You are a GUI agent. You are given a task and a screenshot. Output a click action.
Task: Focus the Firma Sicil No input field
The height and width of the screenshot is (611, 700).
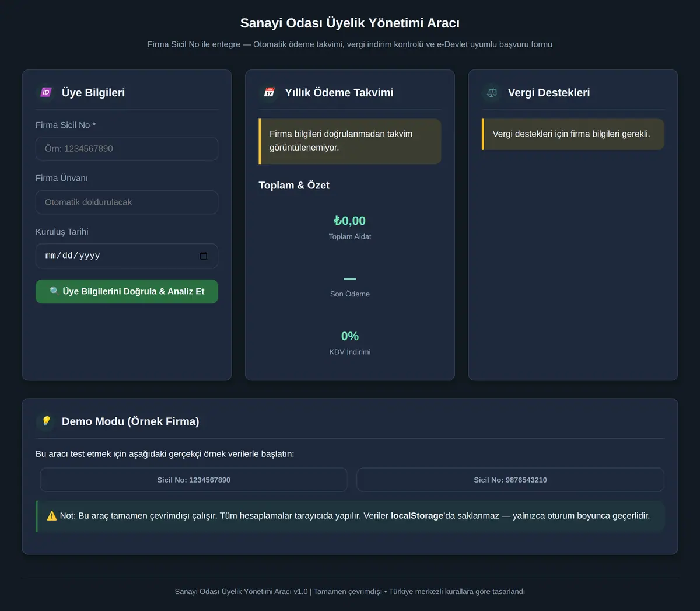pyautogui.click(x=127, y=149)
